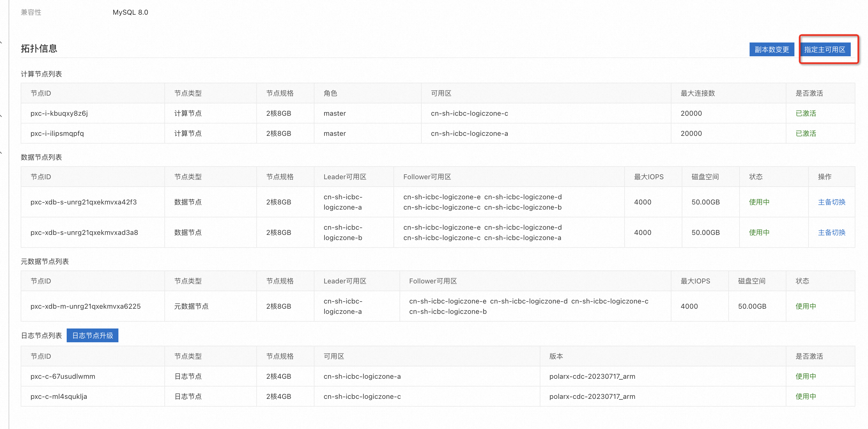Select log node ID pxc-c-67usudlwmm

[x=63, y=376]
